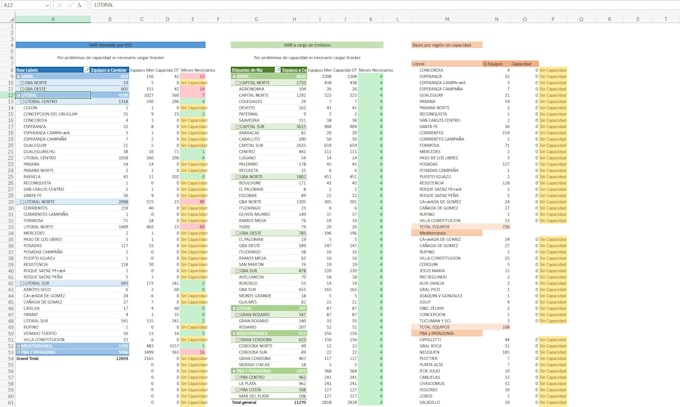This screenshot has height=407, width=680.
Task: Collapse the PBA CENTRO group in green pivot
Action: click(x=237, y=377)
